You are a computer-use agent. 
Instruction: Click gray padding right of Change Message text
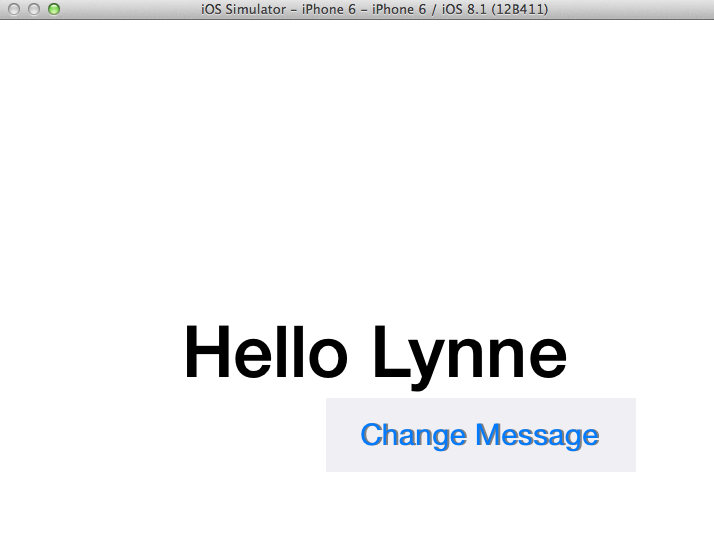pos(618,435)
